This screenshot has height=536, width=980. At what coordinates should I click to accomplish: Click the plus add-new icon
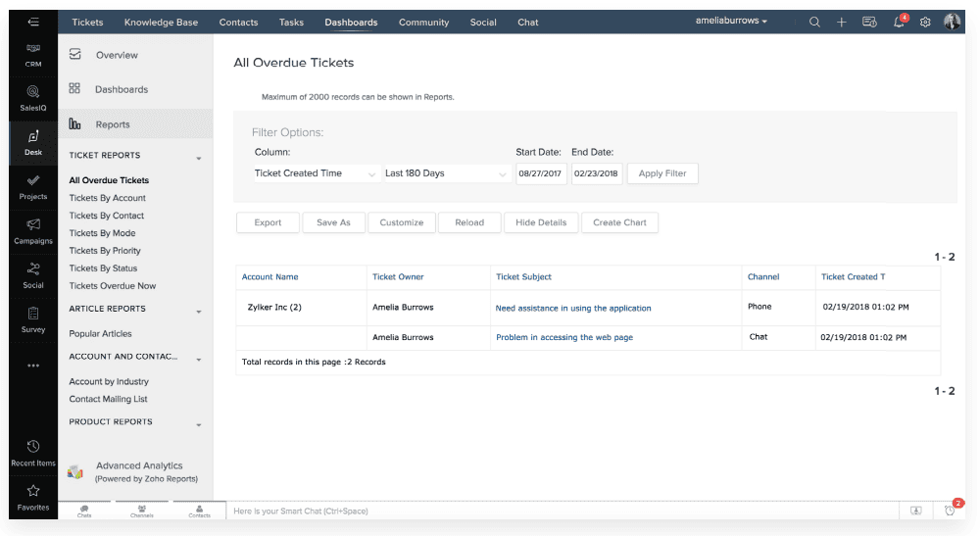click(x=841, y=22)
